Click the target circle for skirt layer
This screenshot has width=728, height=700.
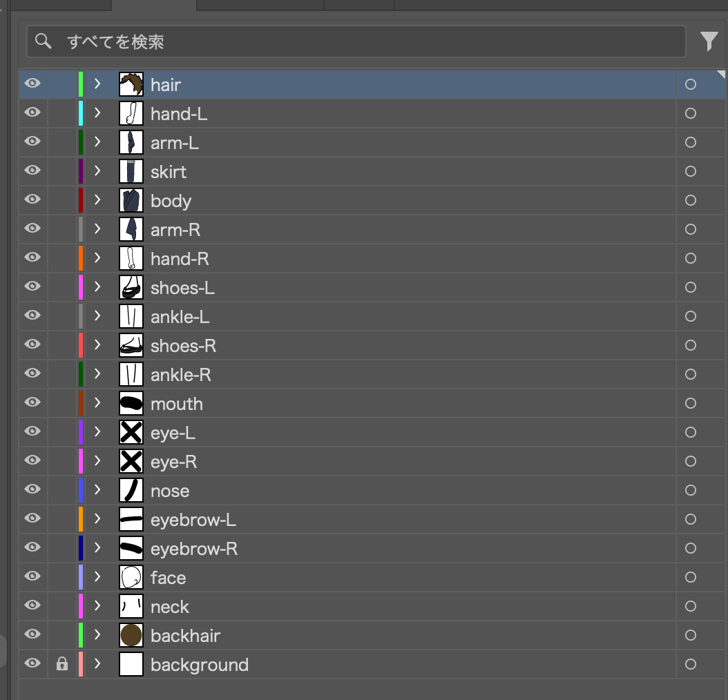tap(690, 171)
